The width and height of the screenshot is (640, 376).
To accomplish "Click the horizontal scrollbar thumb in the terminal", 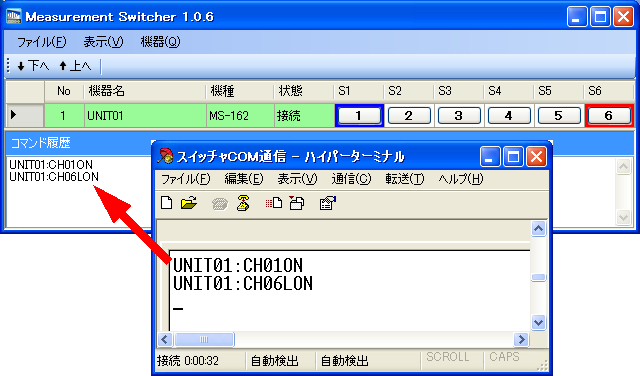I will pyautogui.click(x=204, y=339).
